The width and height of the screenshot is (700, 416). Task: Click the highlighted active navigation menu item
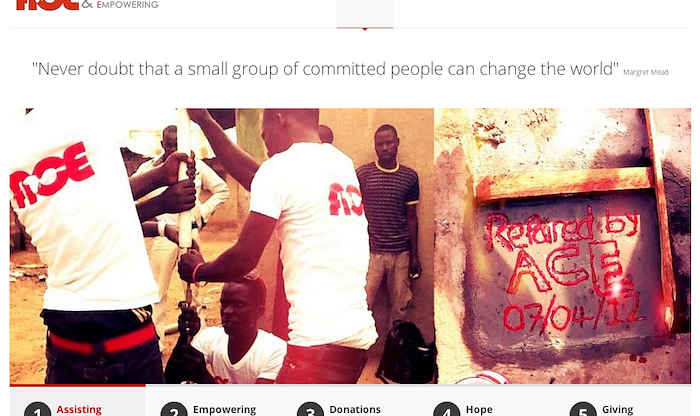[x=365, y=13]
